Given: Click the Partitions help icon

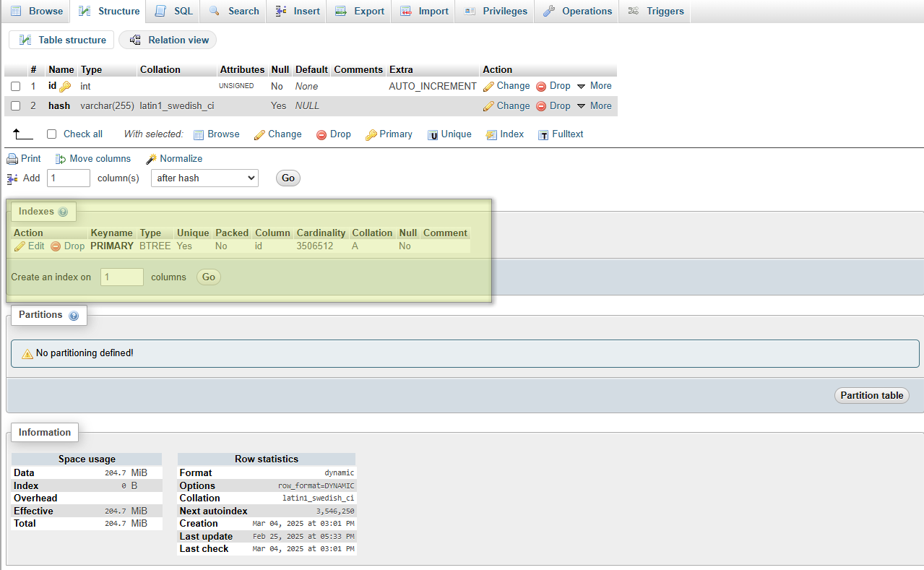Looking at the screenshot, I should point(74,316).
